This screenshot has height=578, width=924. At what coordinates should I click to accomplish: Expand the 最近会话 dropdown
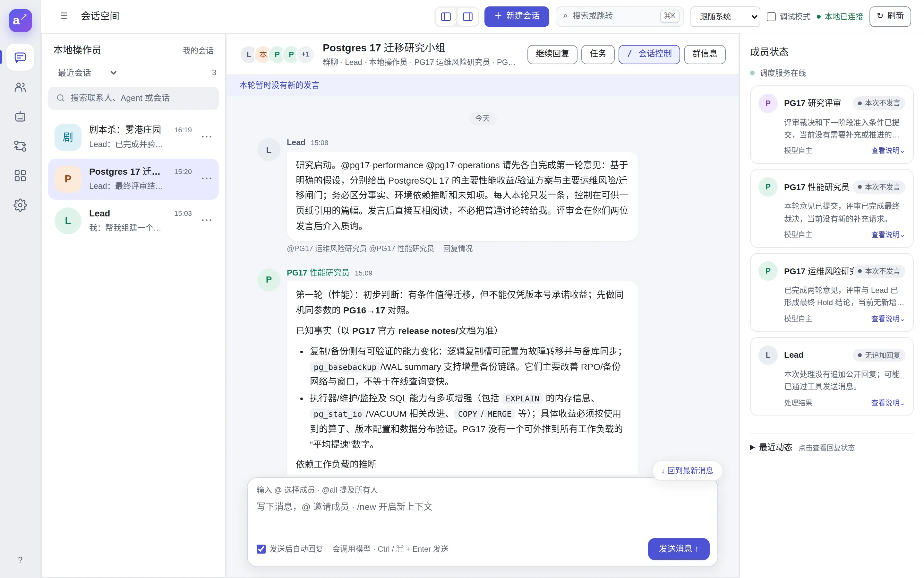tap(87, 73)
